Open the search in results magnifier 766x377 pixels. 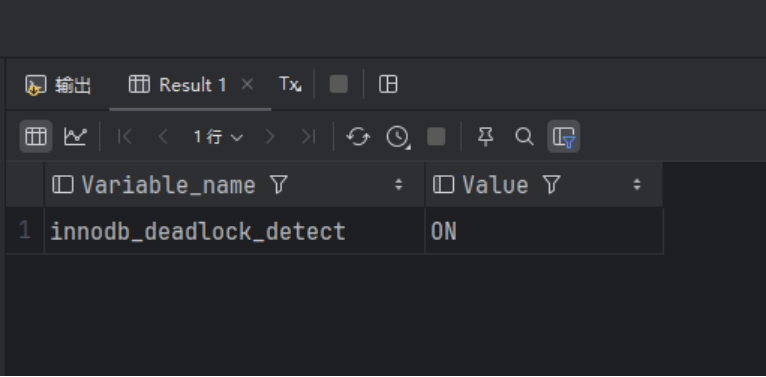[524, 136]
